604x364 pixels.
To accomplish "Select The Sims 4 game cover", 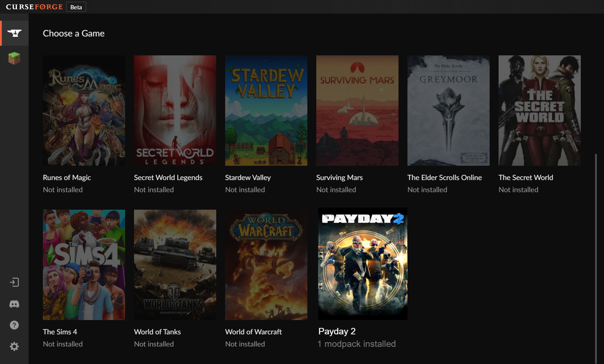I will [x=84, y=265].
